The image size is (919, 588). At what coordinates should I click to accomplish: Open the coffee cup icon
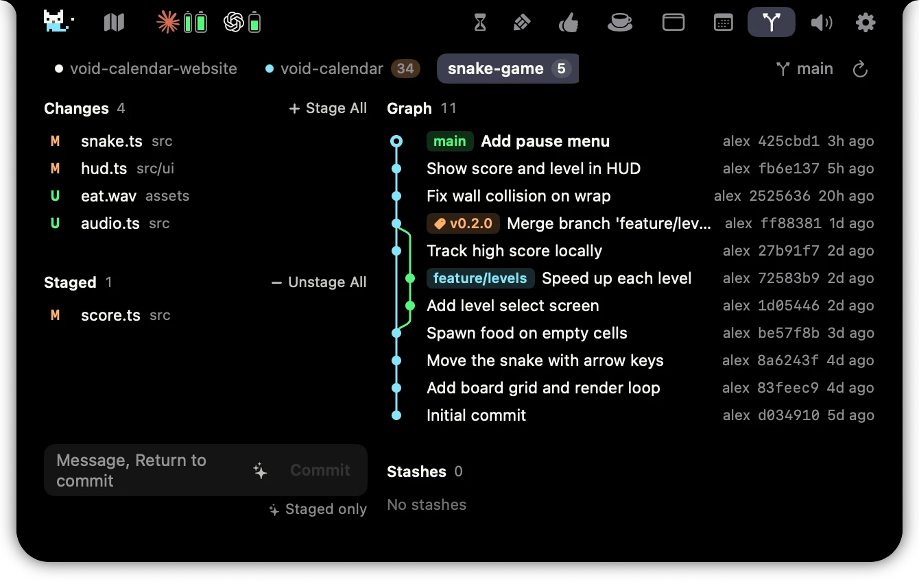pyautogui.click(x=620, y=23)
